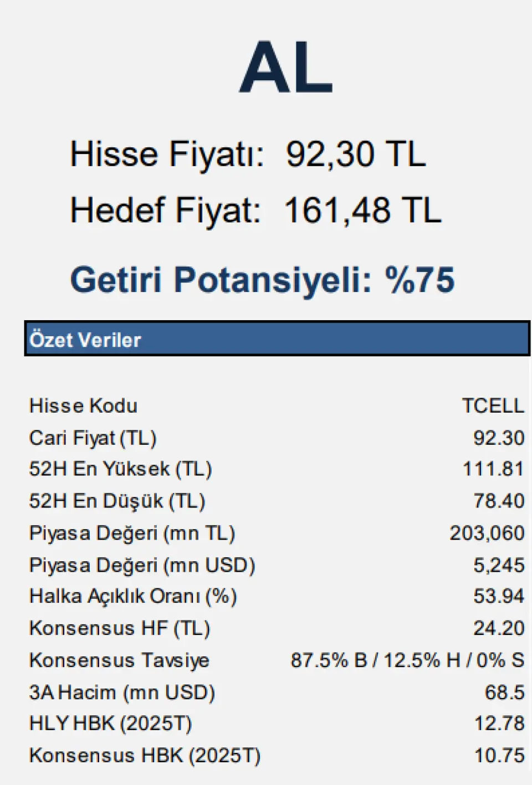Select the Hisse Fiyatı 92,30 TL line
The image size is (532, 785).
[248, 154]
